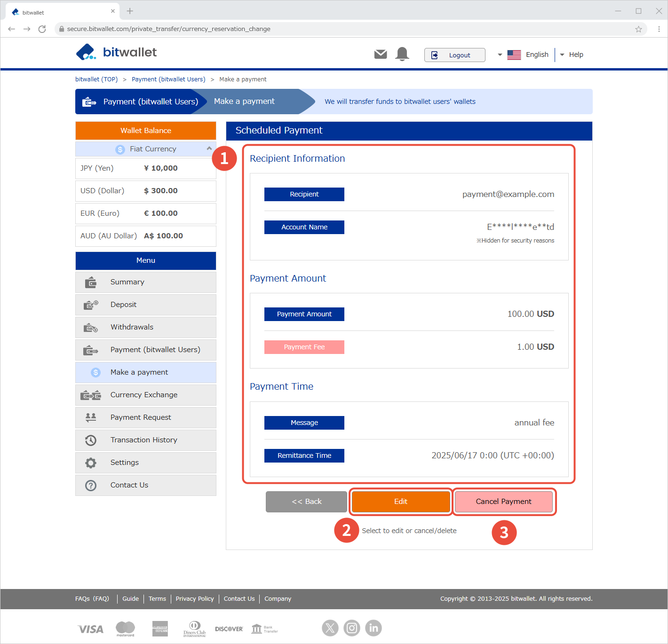The image size is (668, 644).
Task: Click the Wallet Balance header
Action: click(146, 131)
